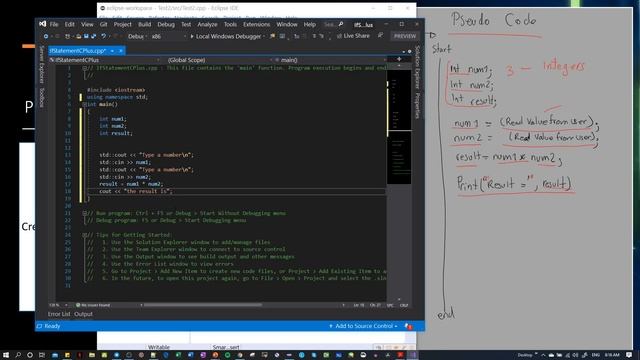This screenshot has width=640, height=360.
Task: Open the Debug menu
Action: 166,24
